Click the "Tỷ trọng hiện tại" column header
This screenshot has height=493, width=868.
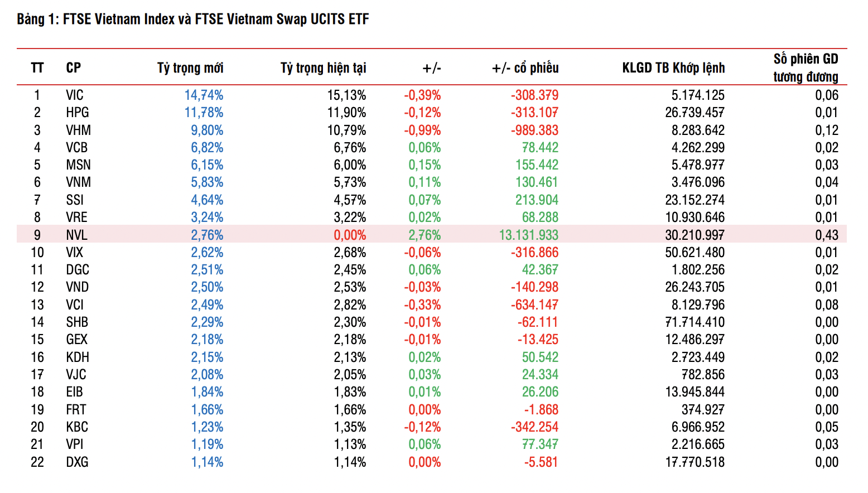tap(323, 68)
